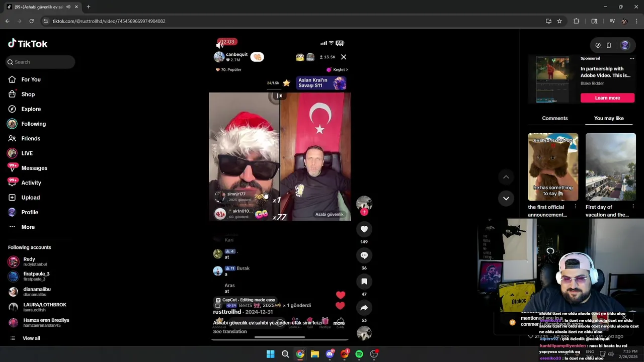The image size is (644, 362).
Task: Open options for First day of vacation video
Action: 633,207
